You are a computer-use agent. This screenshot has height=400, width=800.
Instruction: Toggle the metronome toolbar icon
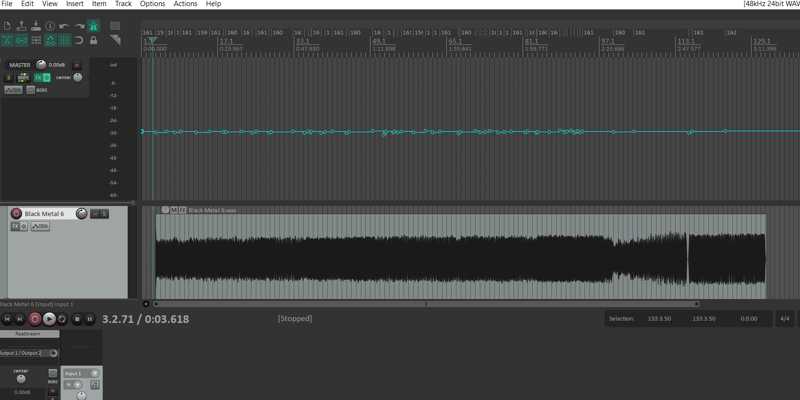(x=93, y=26)
